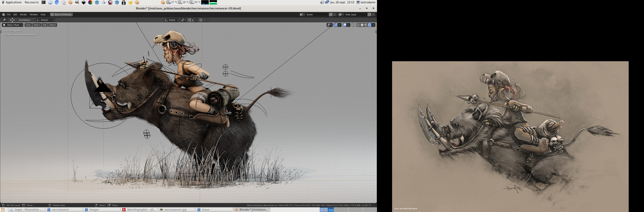The height and width of the screenshot is (212, 644).
Task: Open the viewport Object menu
Action: tap(52, 25)
